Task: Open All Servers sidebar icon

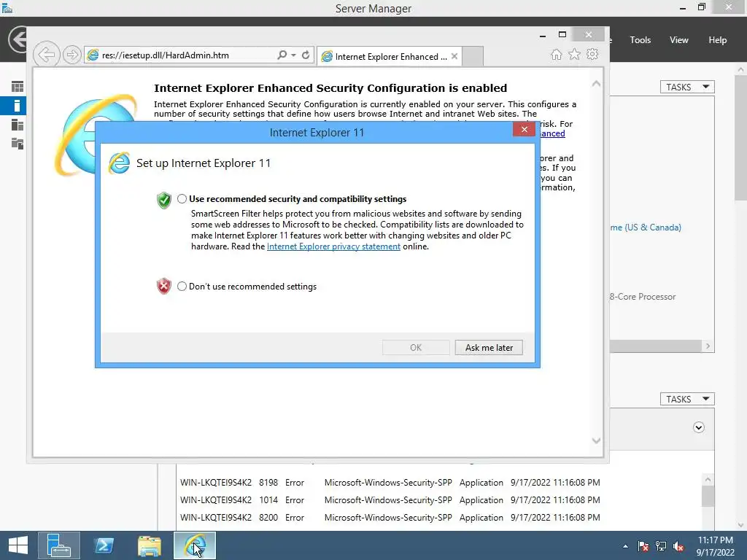Action: (18, 125)
